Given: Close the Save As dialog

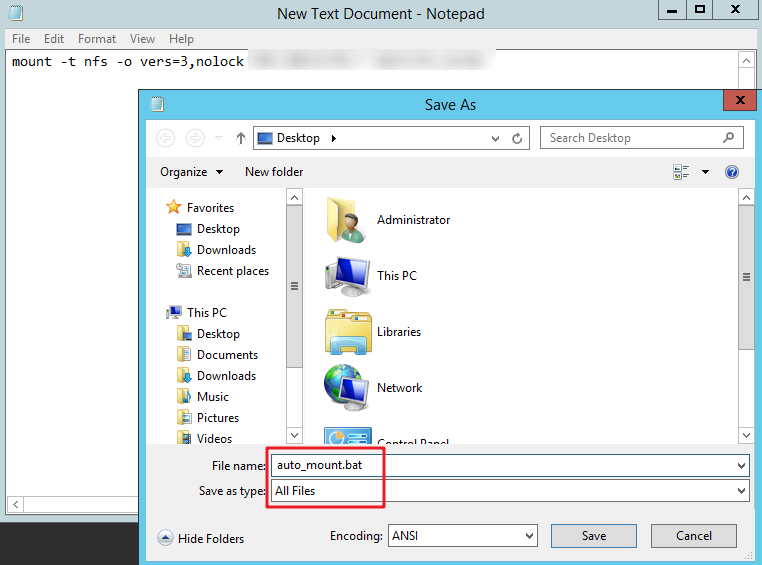Looking at the screenshot, I should 740,100.
